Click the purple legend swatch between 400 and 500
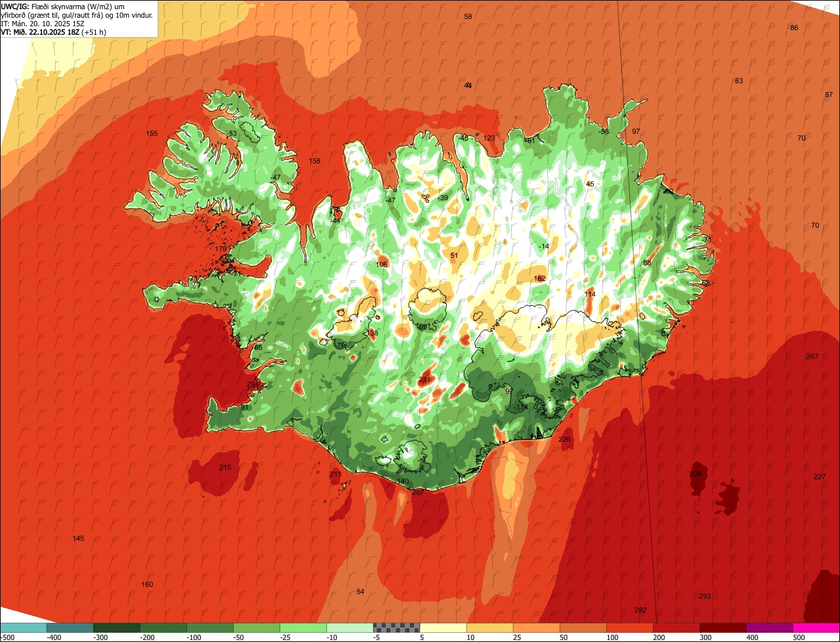Screen dimensions: 840x642 [x=770, y=628]
